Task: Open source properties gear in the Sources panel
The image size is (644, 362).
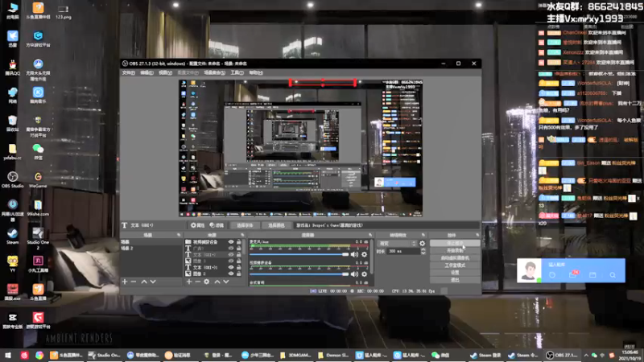Action: coord(207,282)
